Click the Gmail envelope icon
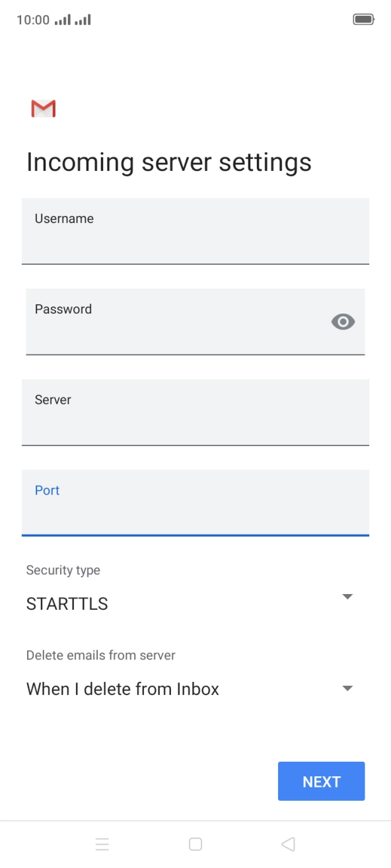Screen dimensions: 391x868 [x=42, y=108]
